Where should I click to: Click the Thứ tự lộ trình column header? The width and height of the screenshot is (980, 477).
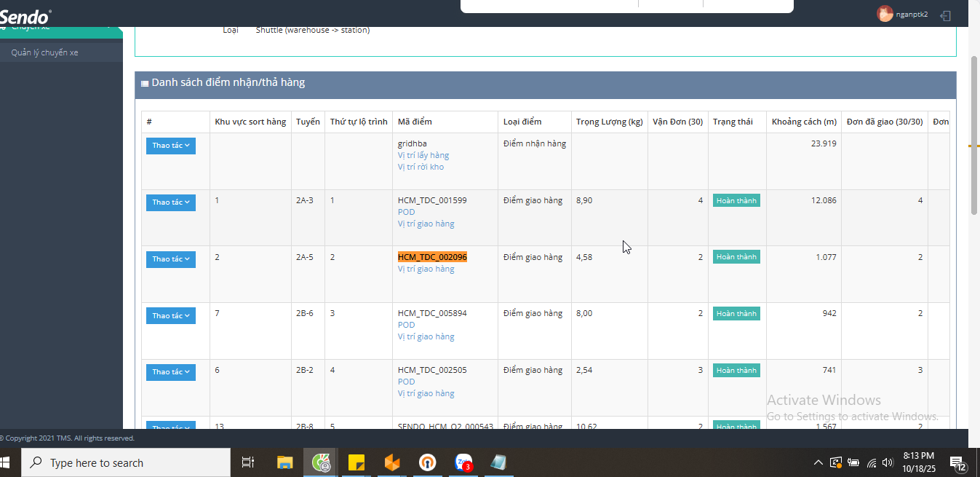click(359, 122)
